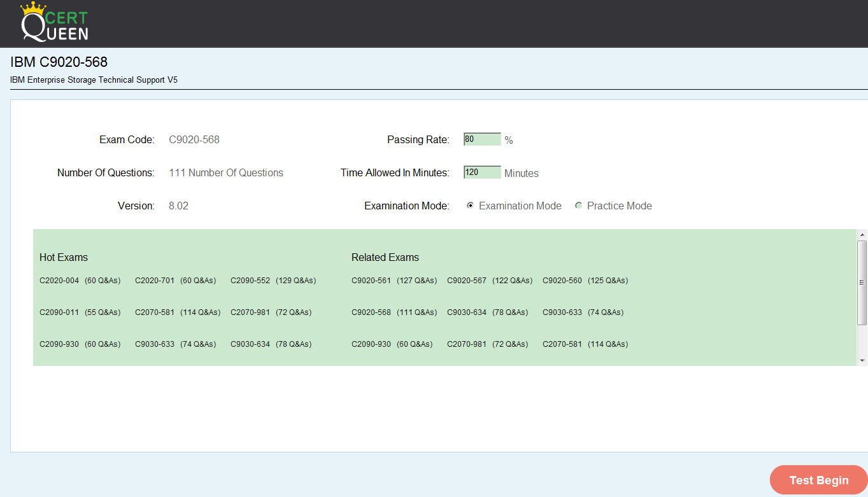Image resolution: width=868 pixels, height=497 pixels.
Task: Click the "(129 Q&As)" count text
Action: 295,281
